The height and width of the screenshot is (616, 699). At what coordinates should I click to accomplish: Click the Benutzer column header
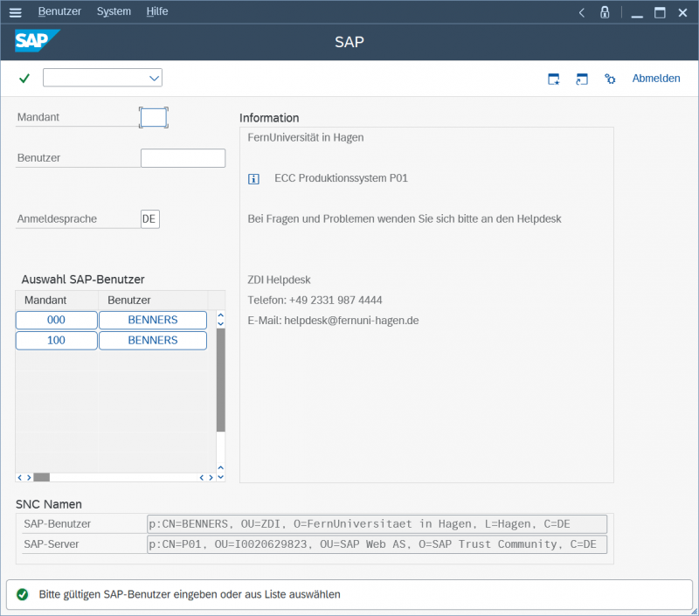[x=153, y=300]
